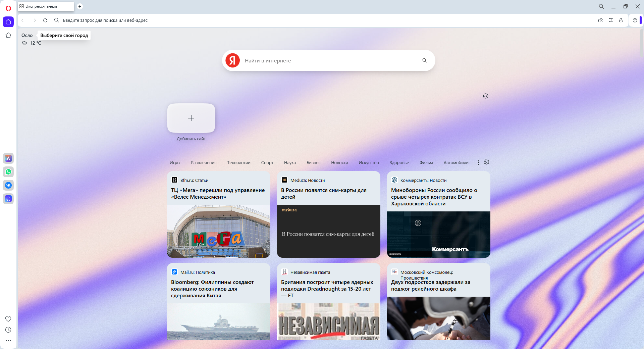This screenshot has height=349, width=644.
Task: Click the Осло city label
Action: coord(27,35)
